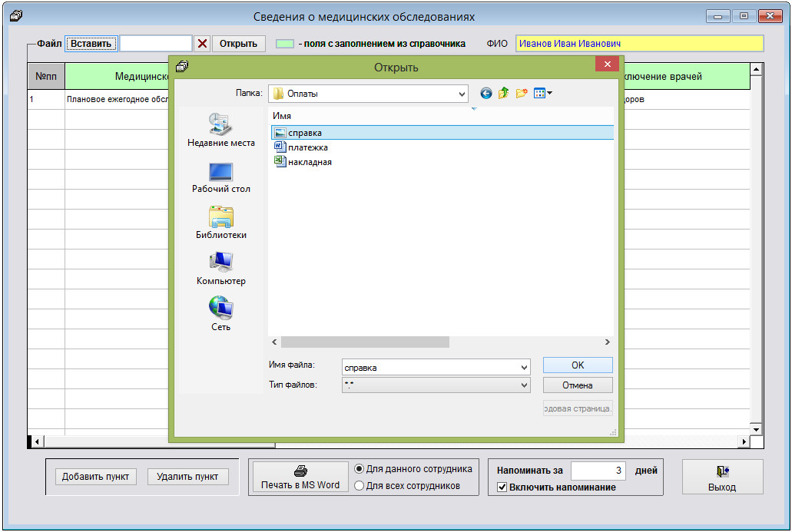The image size is (792, 532).
Task: Click main table horizontal scroll right arrow
Action: 744,442
